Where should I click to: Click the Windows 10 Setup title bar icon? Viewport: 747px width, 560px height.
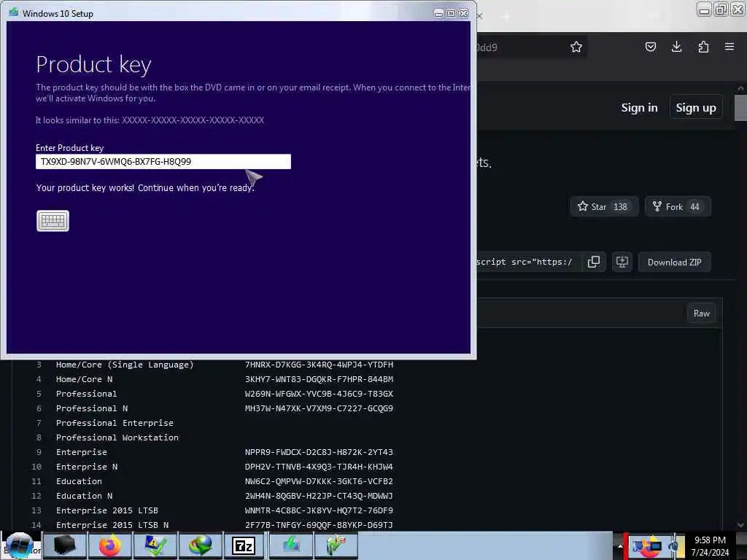13,13
